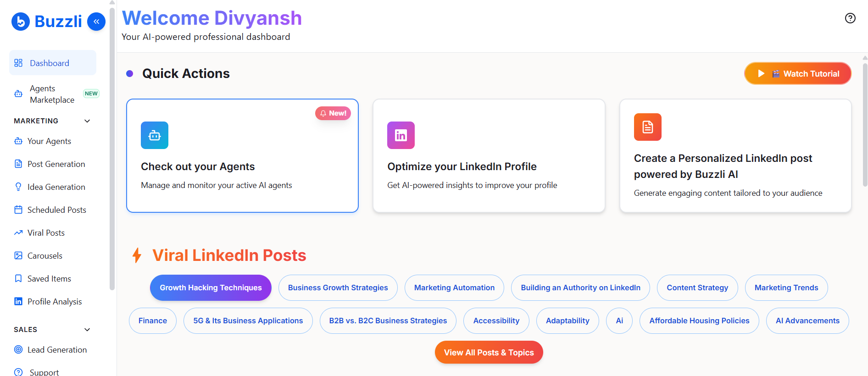Screen dimensions: 868x376
Task: Click the Idea Generation lightbulb icon
Action: [x=18, y=187]
